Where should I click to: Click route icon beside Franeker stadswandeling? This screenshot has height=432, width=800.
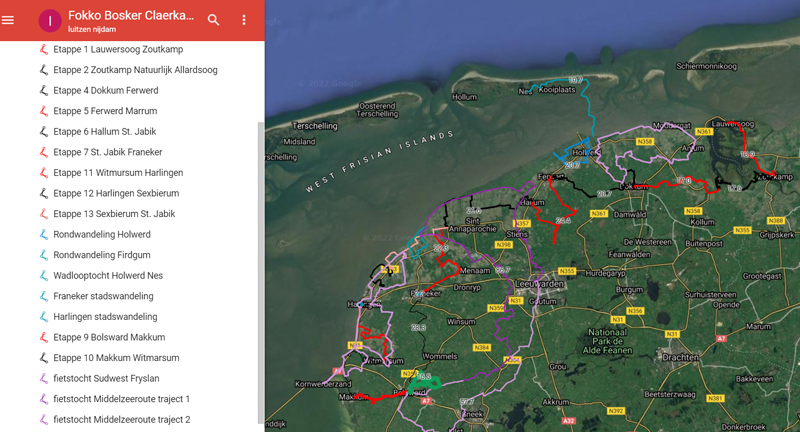click(44, 296)
